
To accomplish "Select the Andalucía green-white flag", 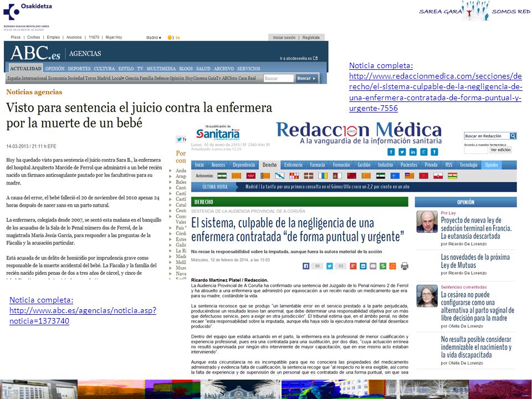I will point(222,176).
